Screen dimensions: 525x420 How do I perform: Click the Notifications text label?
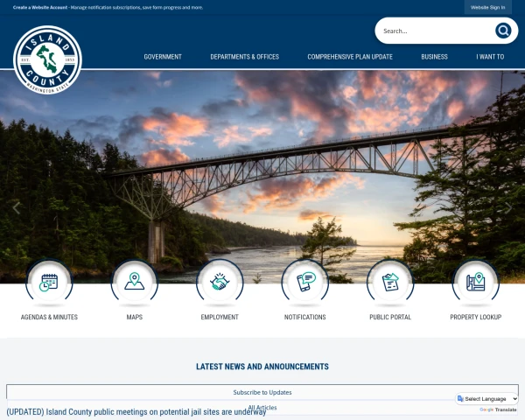tap(305, 317)
